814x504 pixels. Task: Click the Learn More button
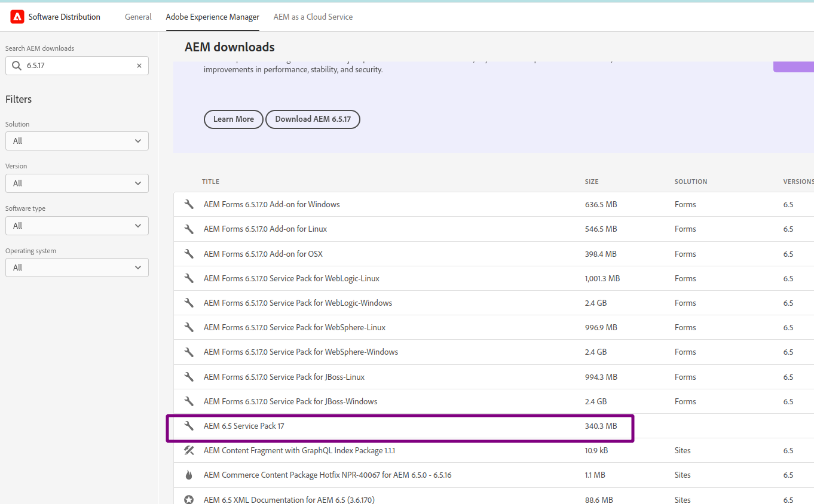(x=233, y=119)
